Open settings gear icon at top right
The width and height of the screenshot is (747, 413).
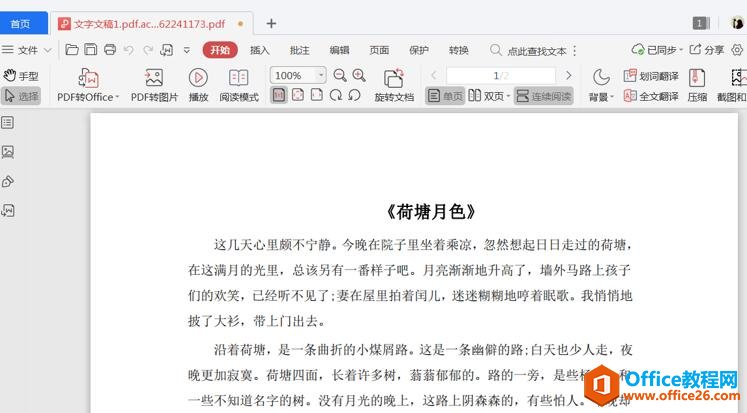pos(737,50)
